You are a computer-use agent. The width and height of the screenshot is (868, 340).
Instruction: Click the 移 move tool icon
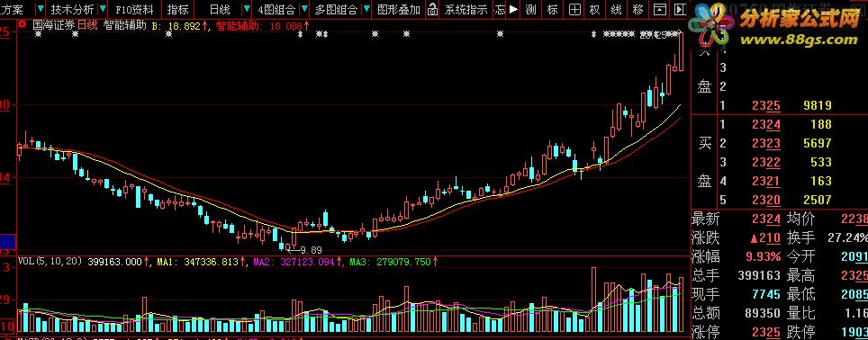tap(637, 9)
